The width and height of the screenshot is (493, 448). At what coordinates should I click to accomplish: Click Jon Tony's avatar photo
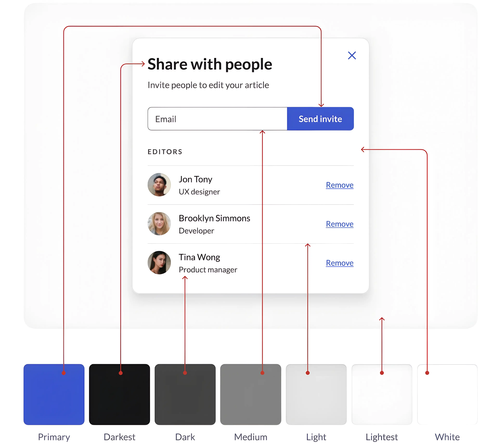pos(159,185)
